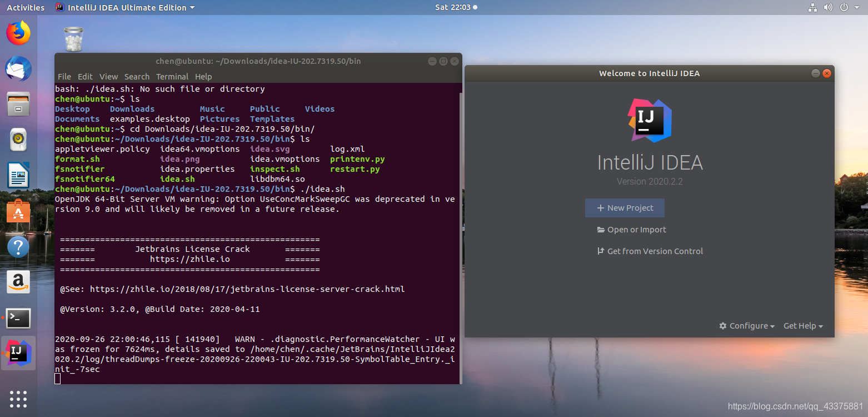The height and width of the screenshot is (417, 868).
Task: Click the New Project button
Action: click(x=625, y=207)
